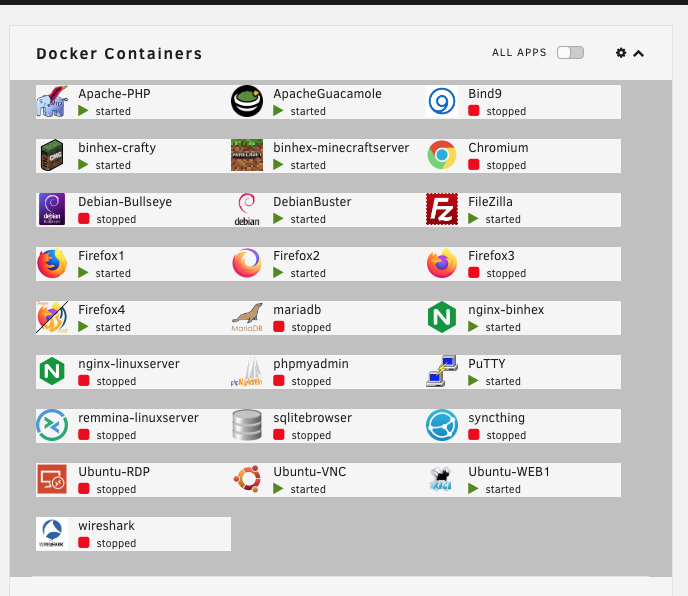Click the PuTTY name label
The width and height of the screenshot is (688, 596).
coord(487,364)
